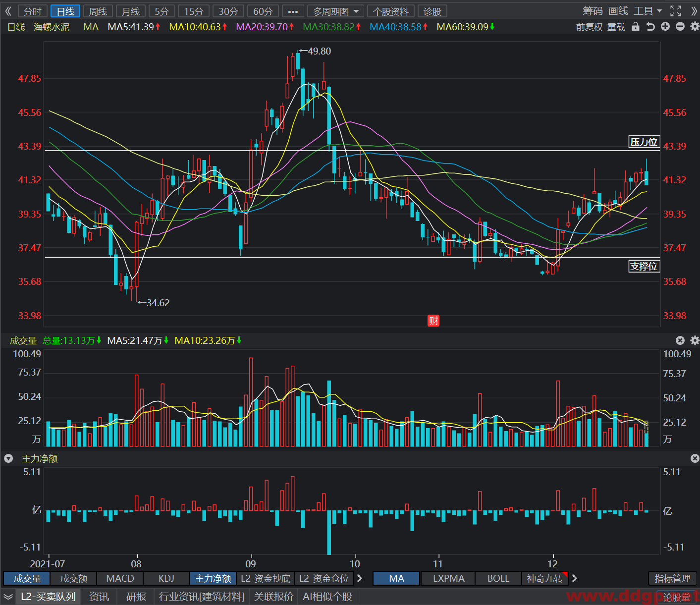
Task: Click the 49.80 high price marker
Action: (x=315, y=51)
